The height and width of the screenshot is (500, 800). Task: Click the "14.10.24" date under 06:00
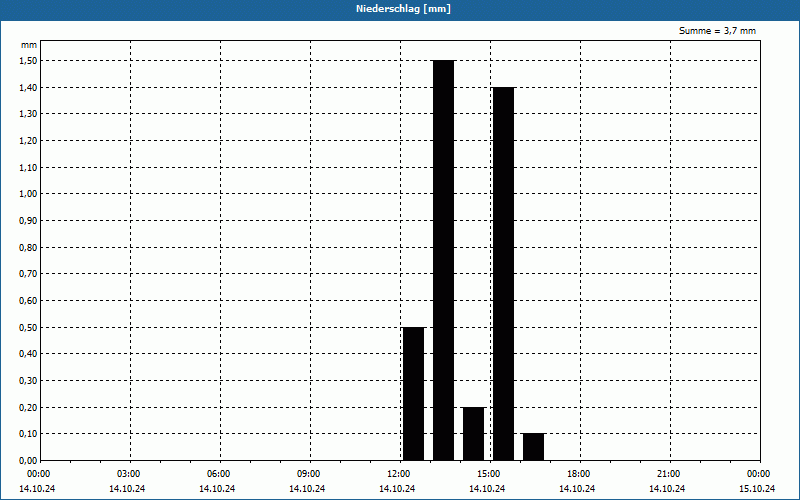[x=217, y=489]
